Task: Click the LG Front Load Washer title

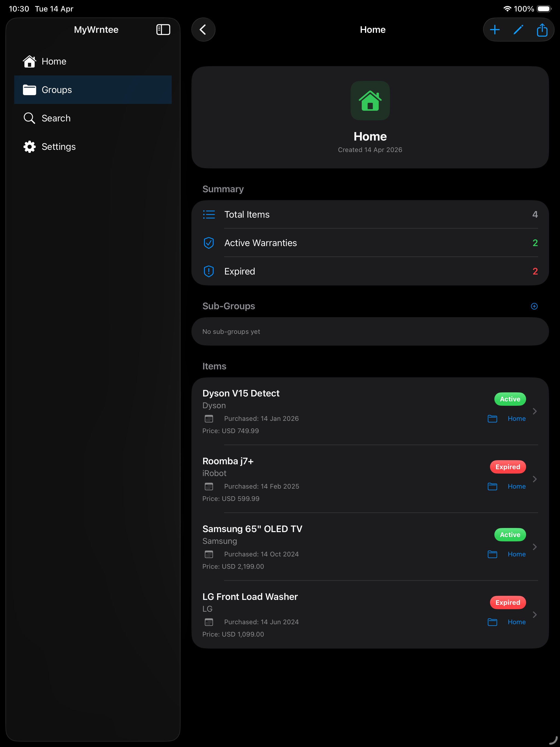Action: [250, 597]
